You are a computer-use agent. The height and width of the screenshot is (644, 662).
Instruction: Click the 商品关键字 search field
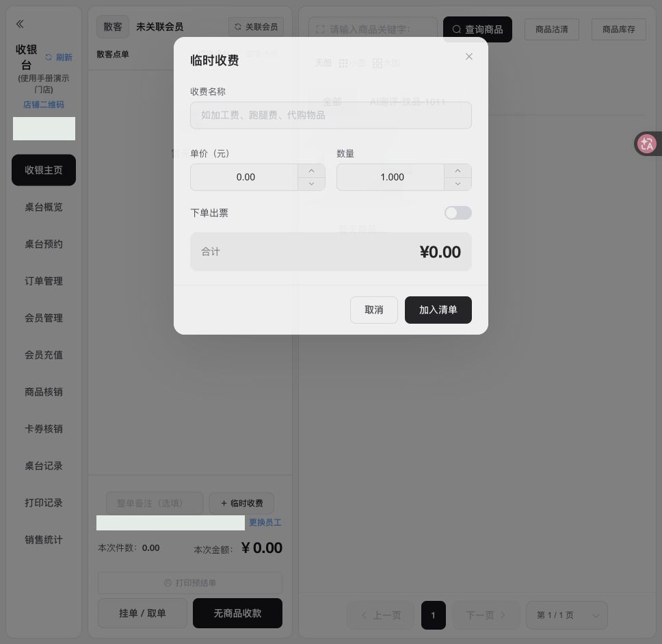pyautogui.click(x=373, y=29)
